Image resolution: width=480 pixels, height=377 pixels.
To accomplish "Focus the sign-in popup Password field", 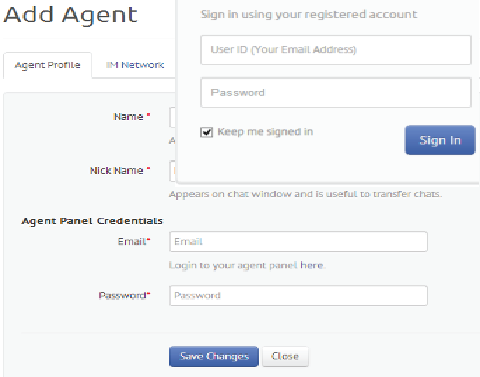I will [336, 93].
